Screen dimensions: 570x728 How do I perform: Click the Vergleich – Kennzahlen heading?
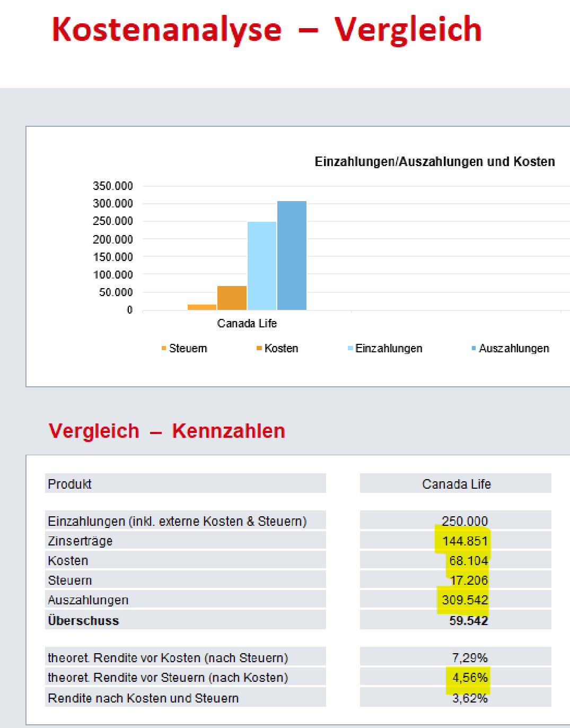click(x=166, y=431)
